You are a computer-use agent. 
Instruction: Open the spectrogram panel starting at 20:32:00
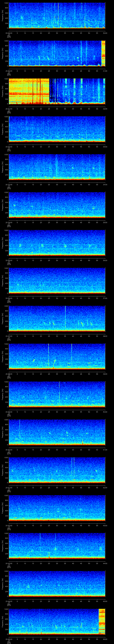(57, 129)
